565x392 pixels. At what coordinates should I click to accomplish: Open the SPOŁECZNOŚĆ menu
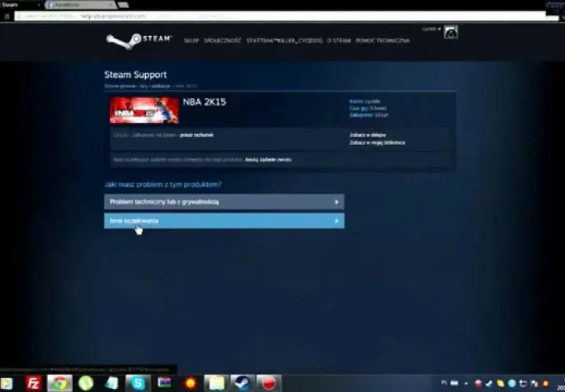(223, 41)
